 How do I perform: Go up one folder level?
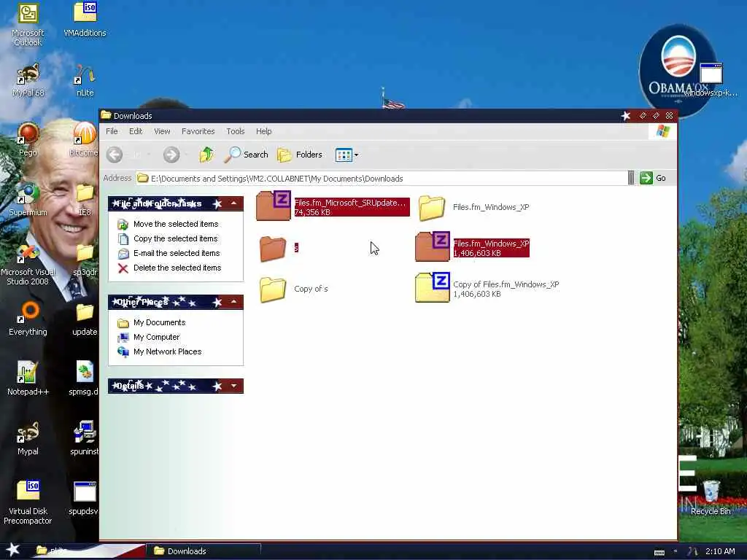coord(206,155)
